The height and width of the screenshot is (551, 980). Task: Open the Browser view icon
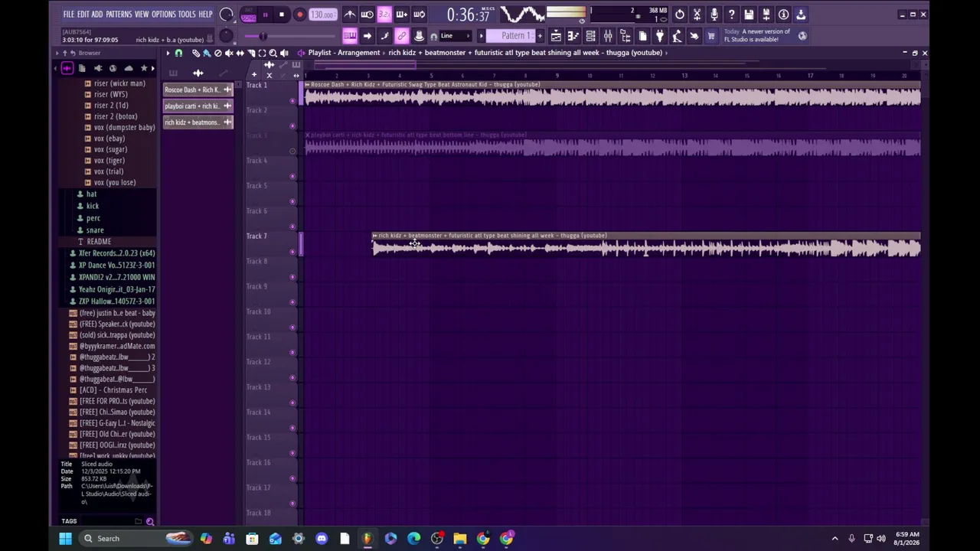pyautogui.click(x=626, y=36)
